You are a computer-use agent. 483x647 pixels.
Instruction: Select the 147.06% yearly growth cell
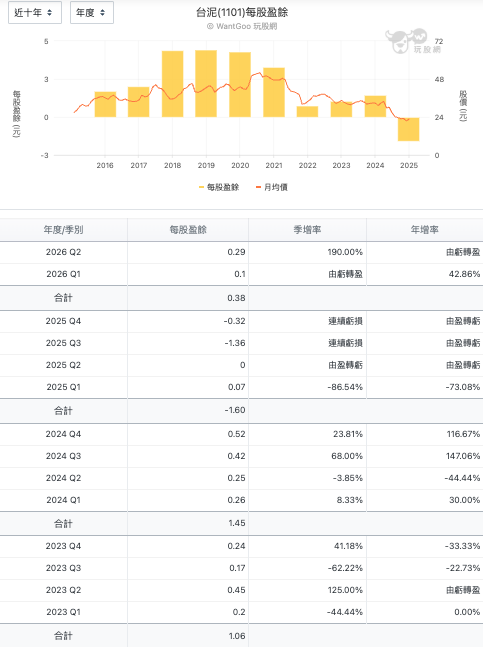coord(464,456)
